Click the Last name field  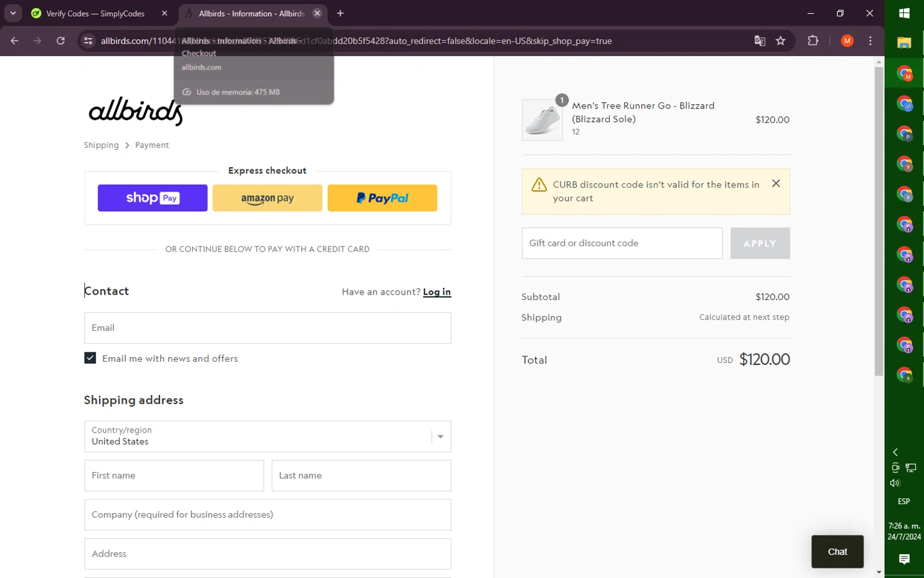click(361, 476)
